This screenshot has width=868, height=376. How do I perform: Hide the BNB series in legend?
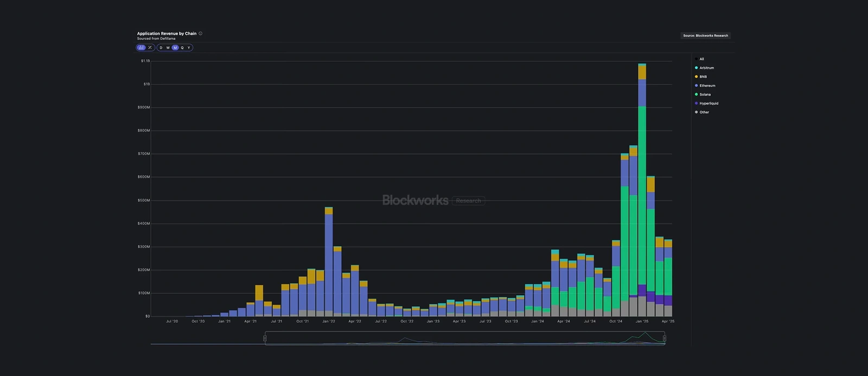(x=703, y=77)
